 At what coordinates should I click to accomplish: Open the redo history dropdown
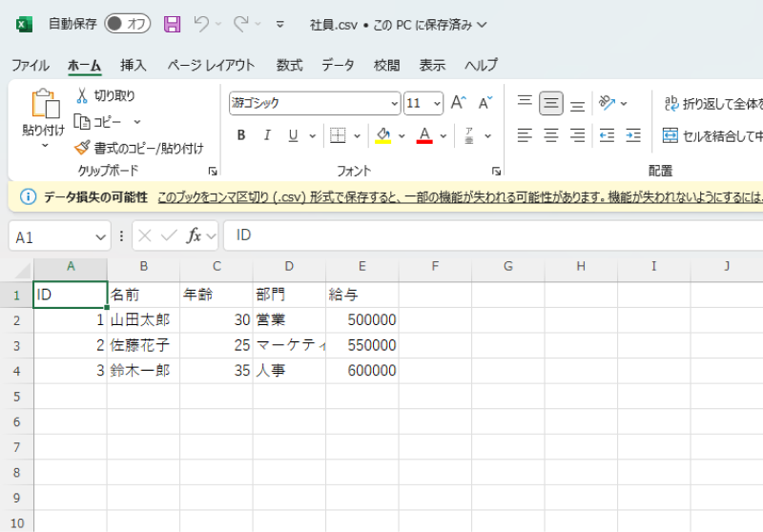(x=258, y=24)
